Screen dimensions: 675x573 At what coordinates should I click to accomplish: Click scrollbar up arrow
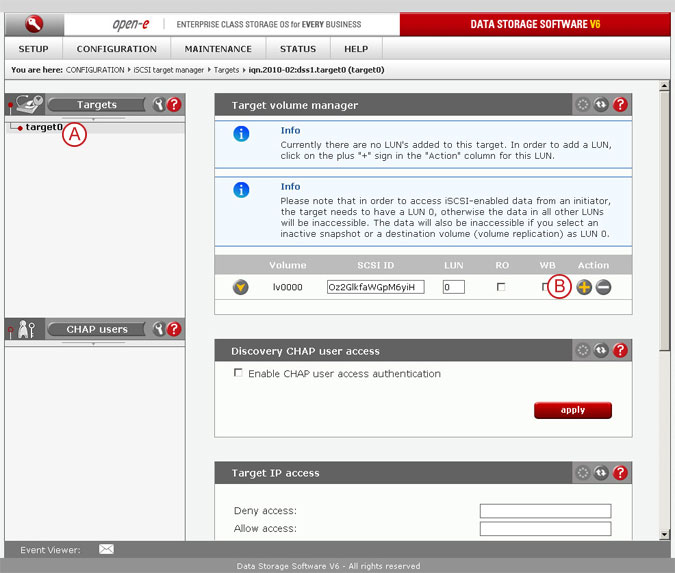pyautogui.click(x=664, y=86)
